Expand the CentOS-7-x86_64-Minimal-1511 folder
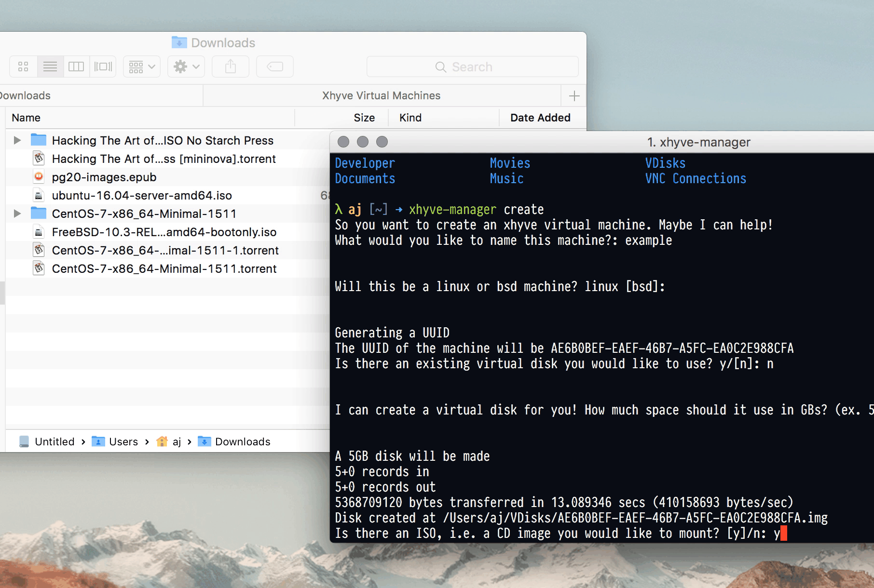 [x=17, y=214]
